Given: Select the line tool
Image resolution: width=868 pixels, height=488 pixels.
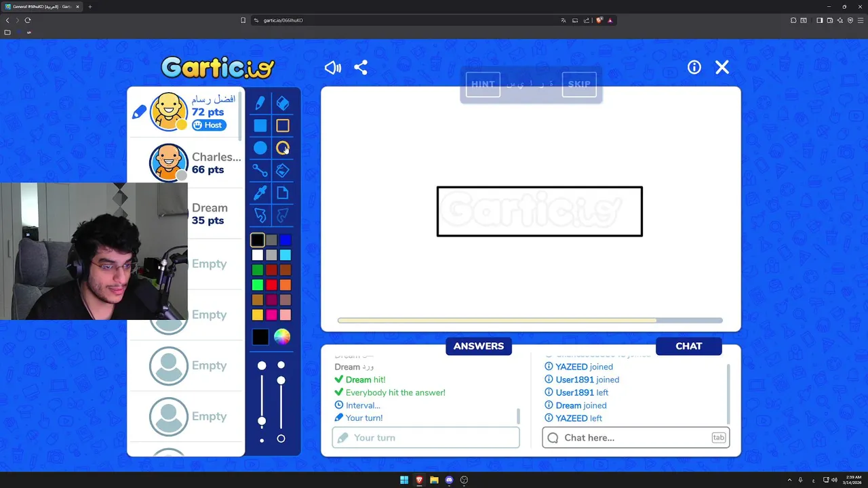Looking at the screenshot, I should tap(260, 170).
